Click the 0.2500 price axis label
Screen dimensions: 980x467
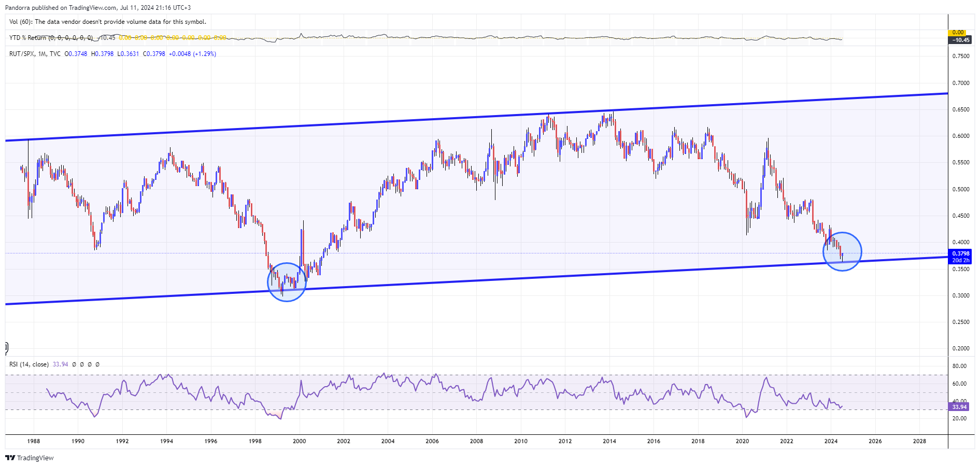coord(960,322)
